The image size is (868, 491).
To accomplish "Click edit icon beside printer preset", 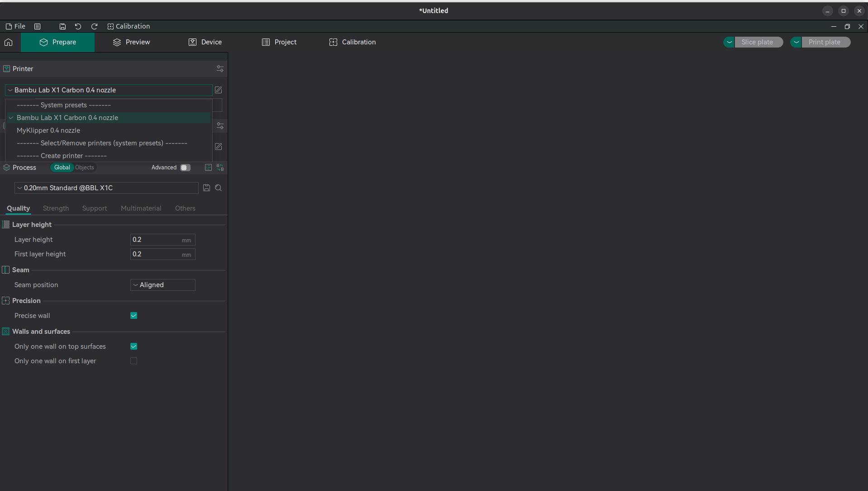I will coord(218,90).
